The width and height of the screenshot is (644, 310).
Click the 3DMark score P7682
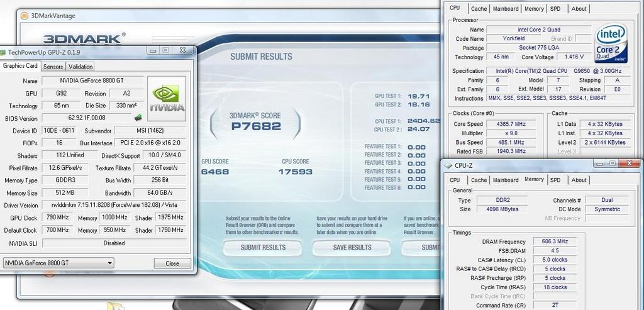pyautogui.click(x=256, y=126)
